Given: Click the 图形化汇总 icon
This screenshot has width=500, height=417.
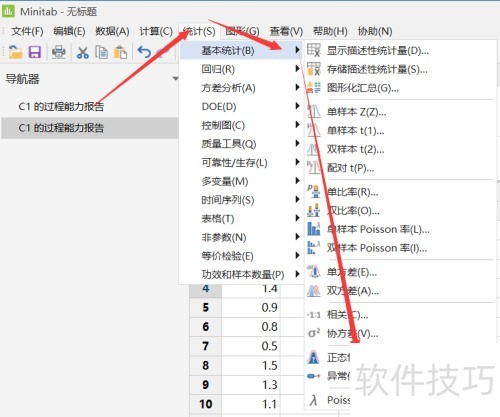Looking at the screenshot, I should click(x=313, y=88).
